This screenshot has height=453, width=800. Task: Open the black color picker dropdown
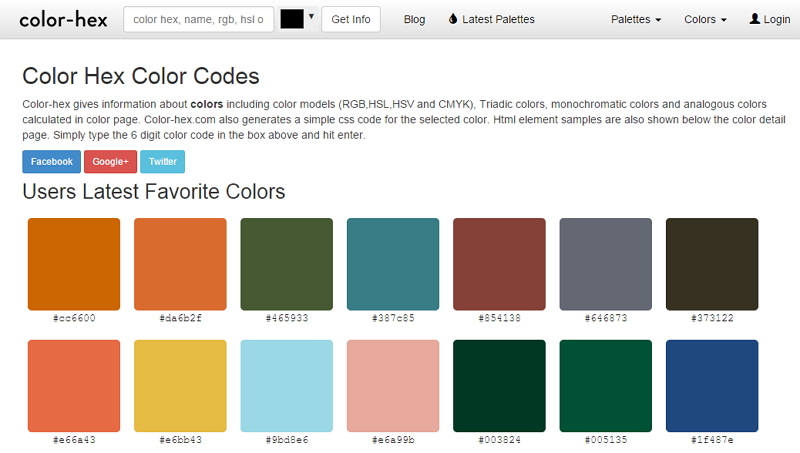pyautogui.click(x=298, y=19)
